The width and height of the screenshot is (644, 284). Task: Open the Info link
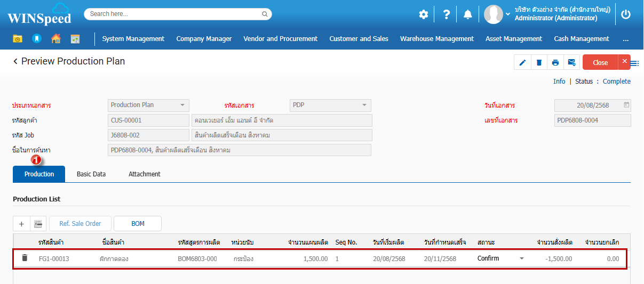point(559,82)
